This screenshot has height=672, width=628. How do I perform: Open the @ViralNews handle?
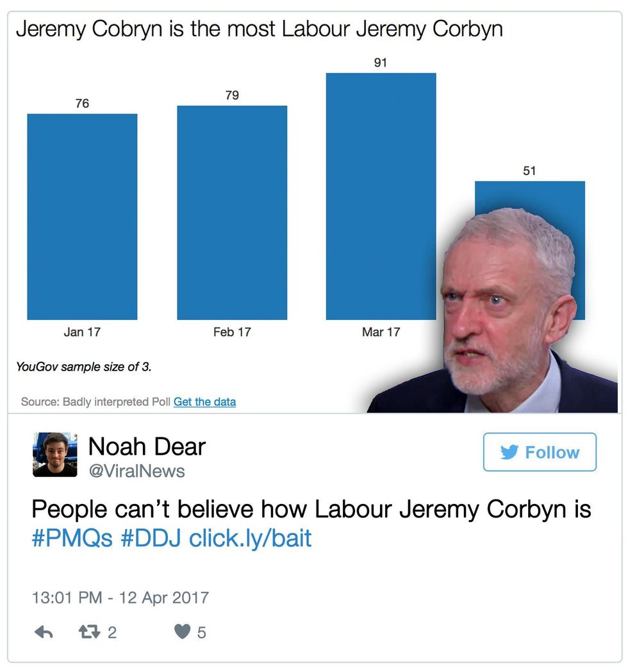(x=136, y=471)
